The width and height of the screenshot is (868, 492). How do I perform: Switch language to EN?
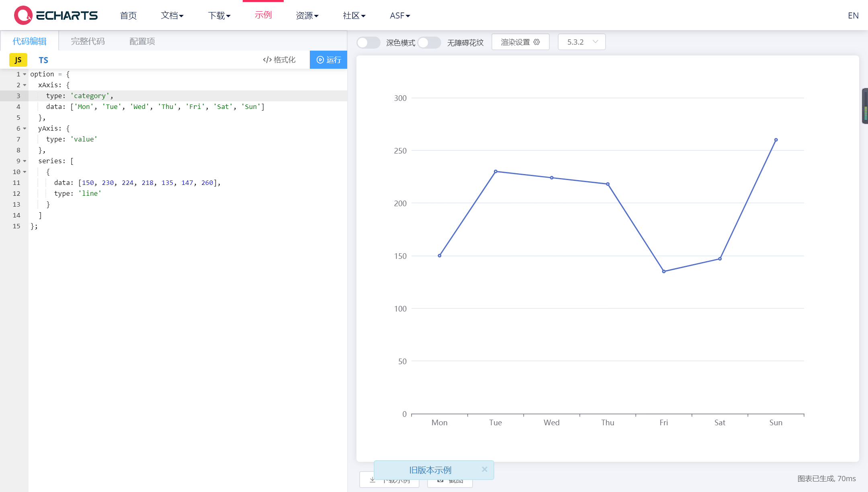853,15
